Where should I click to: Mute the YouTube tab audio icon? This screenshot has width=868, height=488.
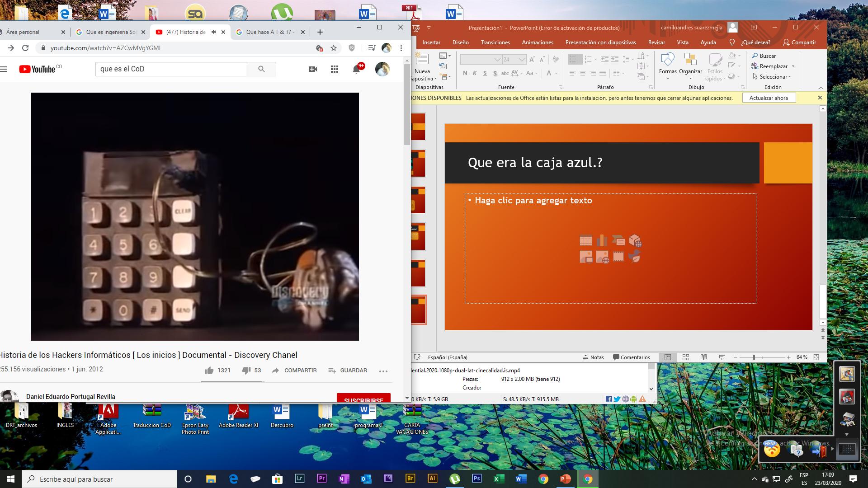coord(213,32)
